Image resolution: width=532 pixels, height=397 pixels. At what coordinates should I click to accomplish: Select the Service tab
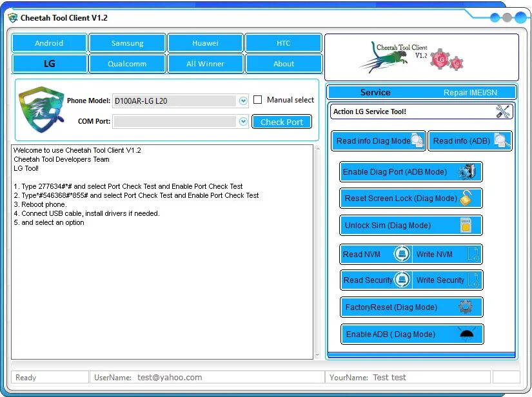[x=375, y=92]
